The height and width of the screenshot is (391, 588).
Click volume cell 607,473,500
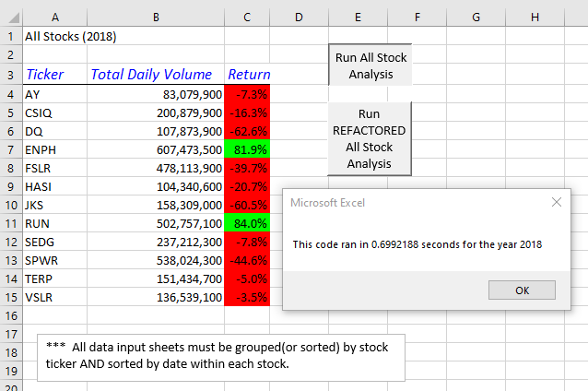tap(156, 149)
